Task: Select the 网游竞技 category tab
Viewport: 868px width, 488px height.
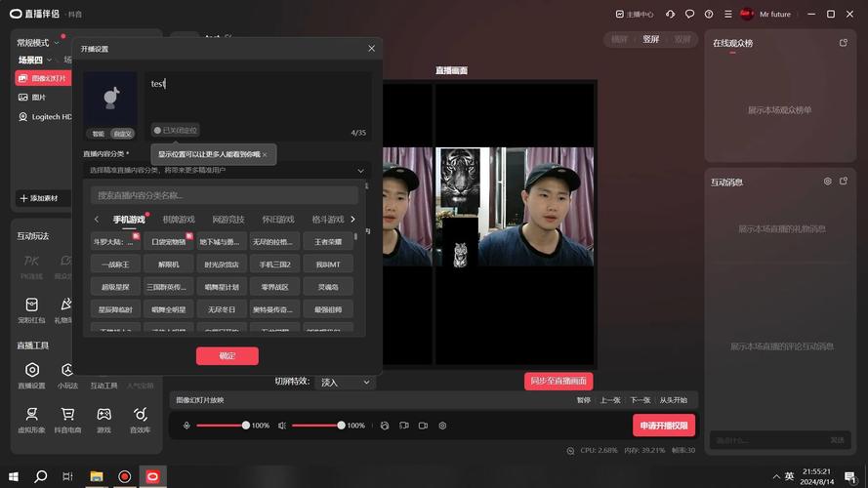Action: click(x=228, y=220)
